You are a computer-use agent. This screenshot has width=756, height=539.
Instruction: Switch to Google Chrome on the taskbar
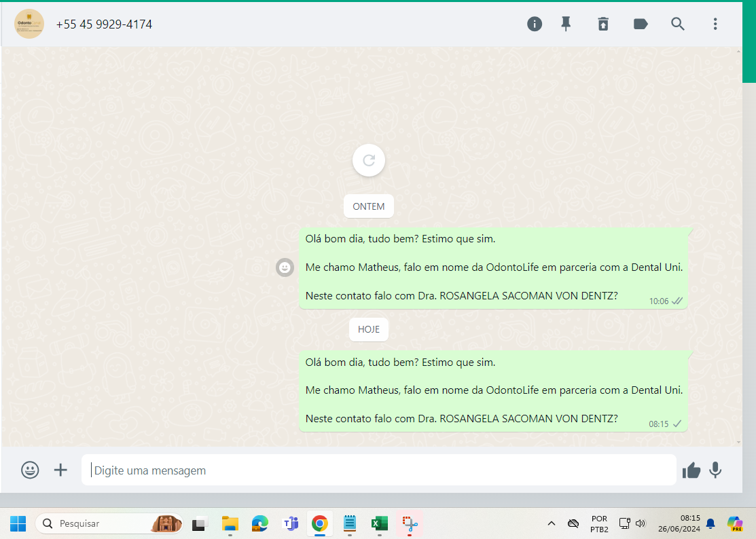coord(320,523)
